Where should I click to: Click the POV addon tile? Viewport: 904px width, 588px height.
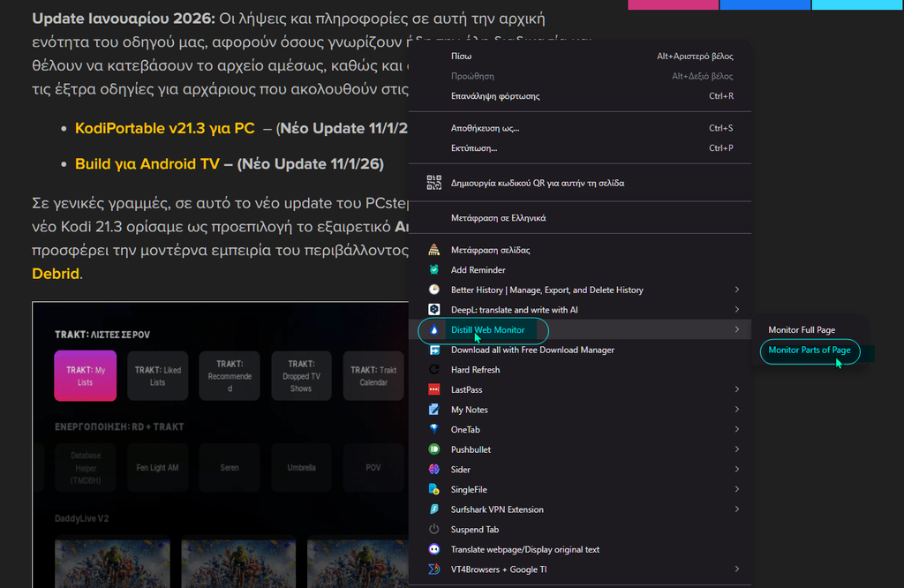pyautogui.click(x=373, y=468)
